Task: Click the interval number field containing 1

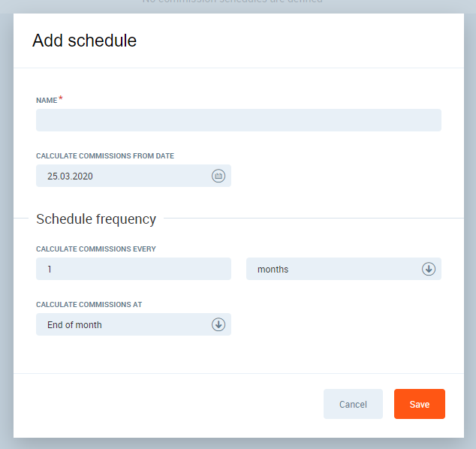Action: point(133,269)
